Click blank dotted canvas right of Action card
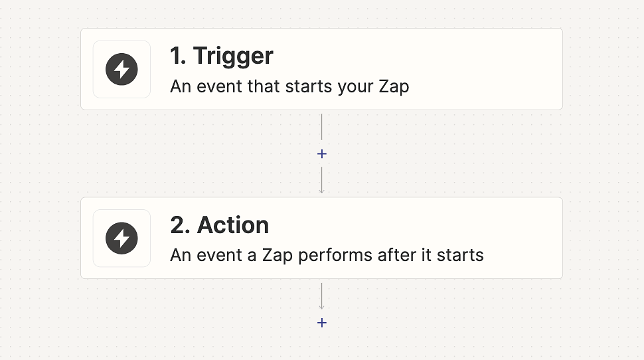644x360 pixels. pyautogui.click(x=603, y=238)
